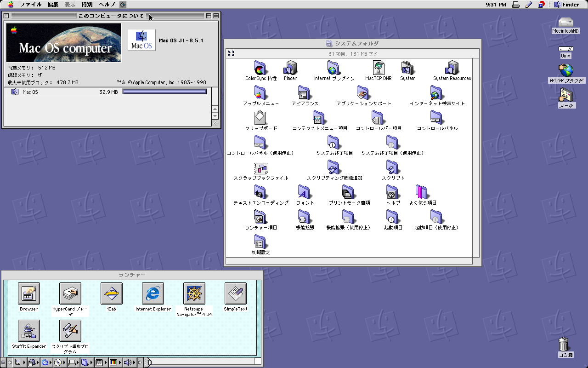588x368 pixels.
Task: Open the printer selector control strip module
Action: click(73, 362)
